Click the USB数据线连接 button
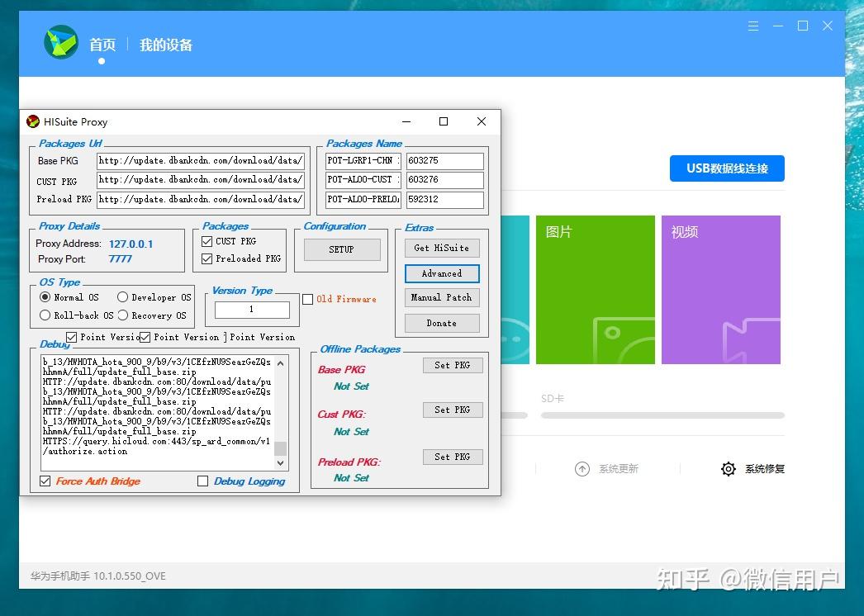The width and height of the screenshot is (864, 616). (x=727, y=168)
